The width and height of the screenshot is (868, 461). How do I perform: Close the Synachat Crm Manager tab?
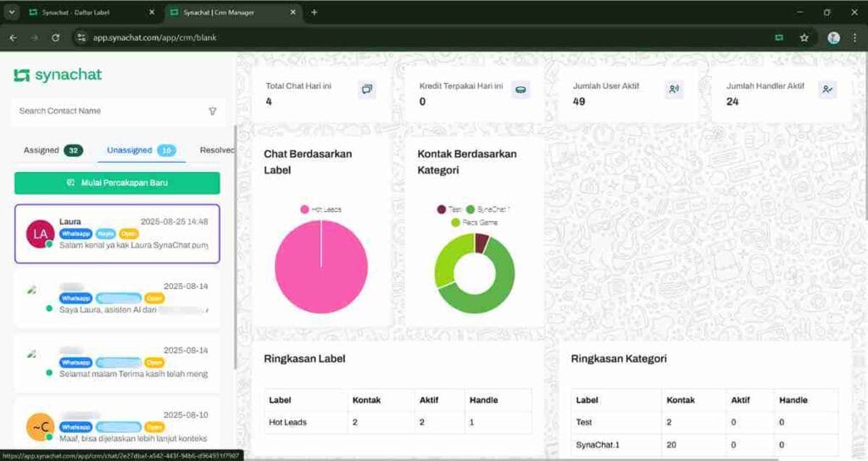click(x=292, y=12)
